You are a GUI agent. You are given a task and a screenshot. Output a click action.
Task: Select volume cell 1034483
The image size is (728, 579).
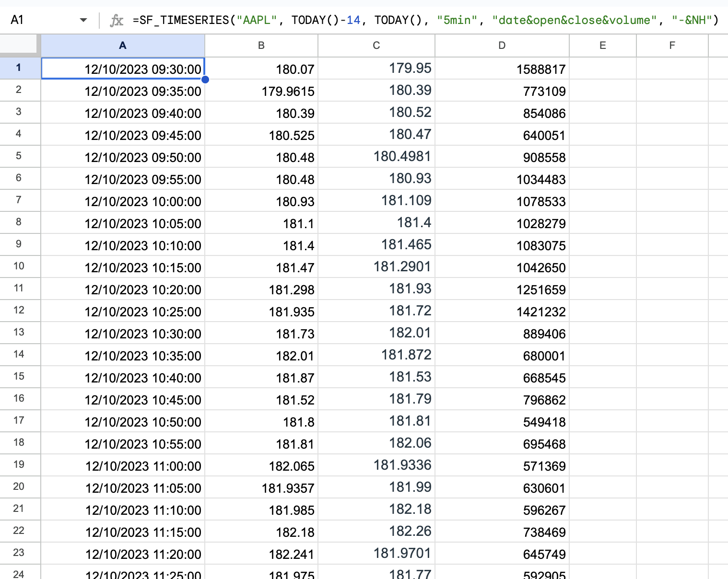click(502, 179)
